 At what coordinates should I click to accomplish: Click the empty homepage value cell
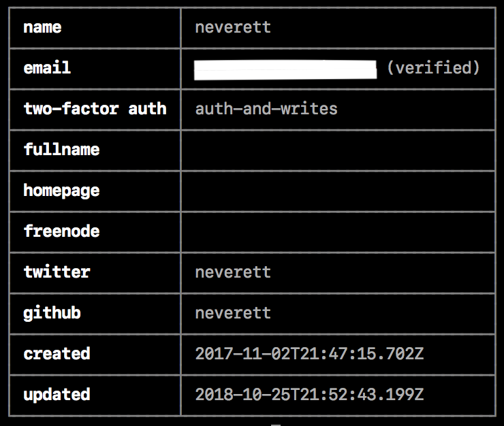(337, 191)
